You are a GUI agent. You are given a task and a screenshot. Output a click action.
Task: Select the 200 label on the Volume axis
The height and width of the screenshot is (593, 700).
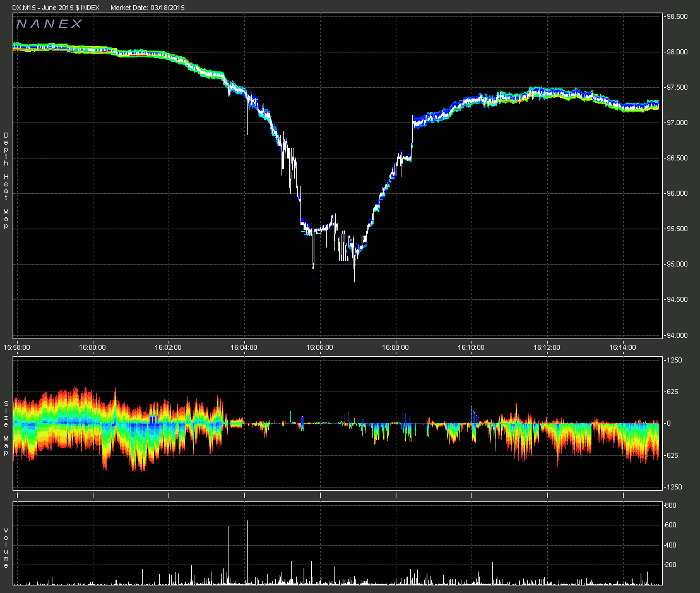tap(671, 565)
